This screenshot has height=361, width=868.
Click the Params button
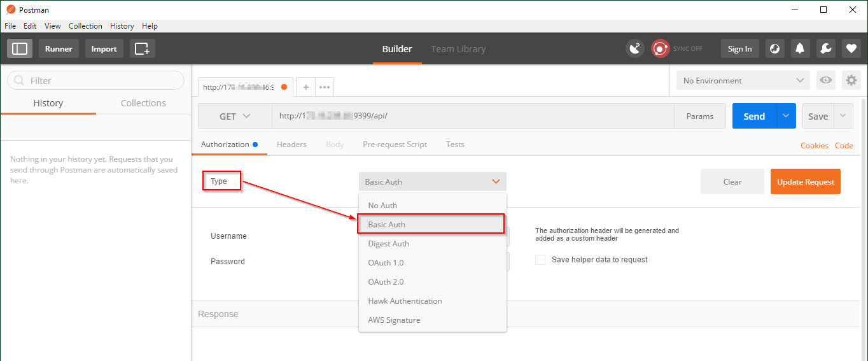(700, 116)
